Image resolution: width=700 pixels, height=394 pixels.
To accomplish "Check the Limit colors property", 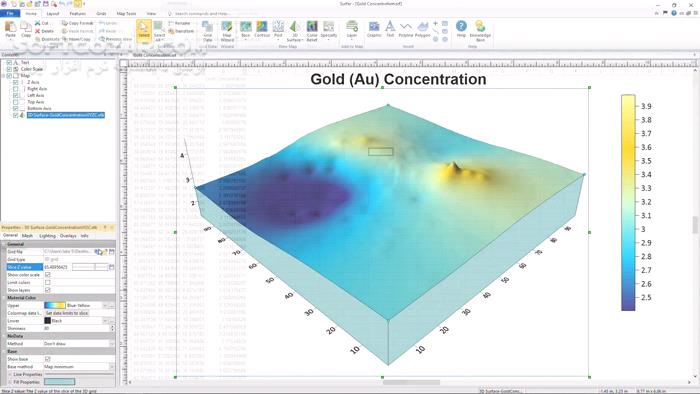I will 48,282.
